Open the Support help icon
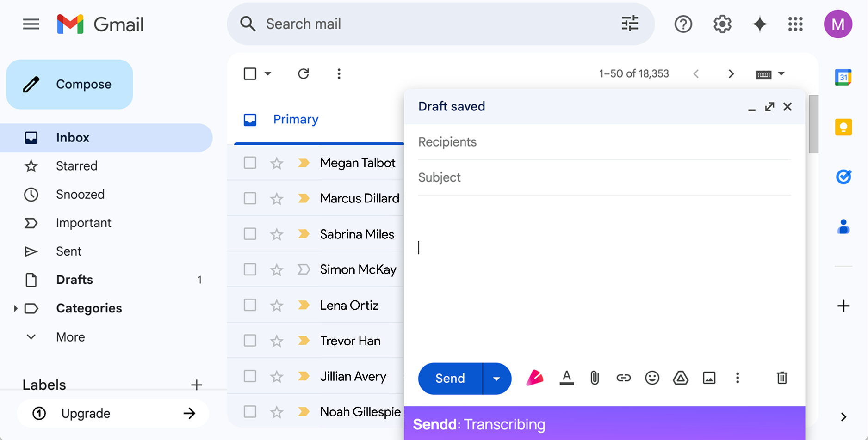 coord(683,24)
